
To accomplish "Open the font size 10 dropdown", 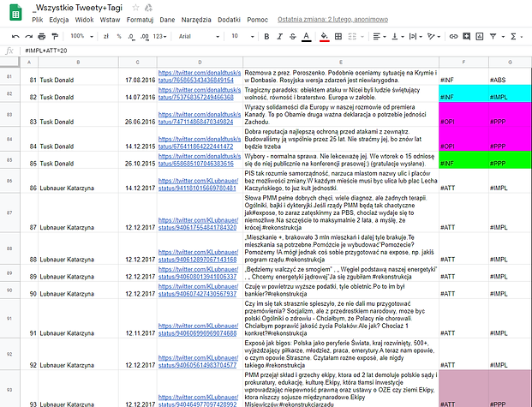I will 242,36.
